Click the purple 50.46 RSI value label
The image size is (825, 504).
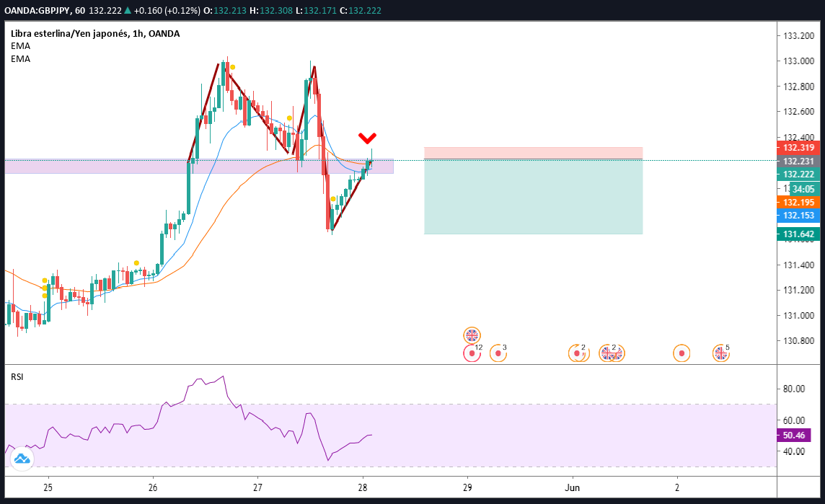click(x=793, y=435)
